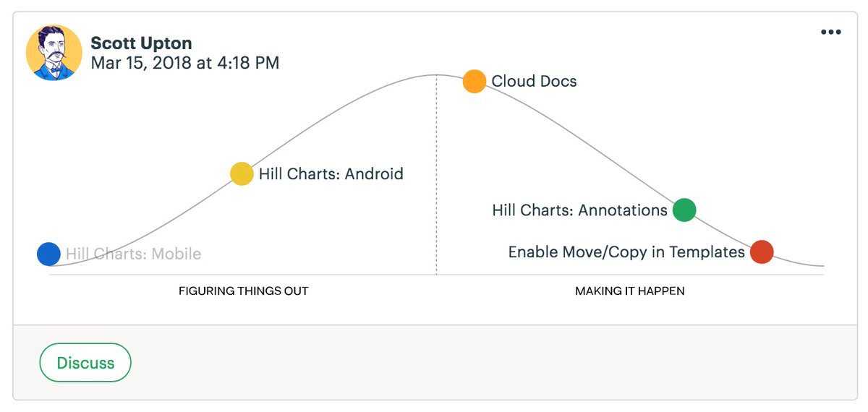Image resolution: width=868 pixels, height=412 pixels.
Task: Click the Making It Happen caption
Action: click(630, 291)
